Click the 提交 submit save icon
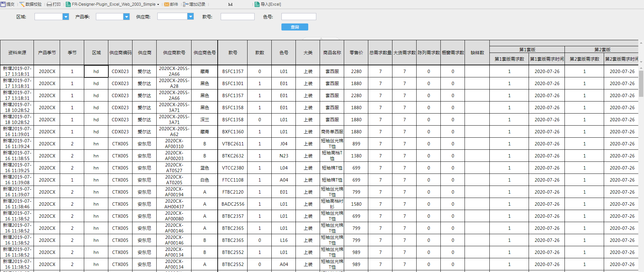Image resolution: width=644 pixels, height=272 pixels. pyautogui.click(x=3, y=4)
